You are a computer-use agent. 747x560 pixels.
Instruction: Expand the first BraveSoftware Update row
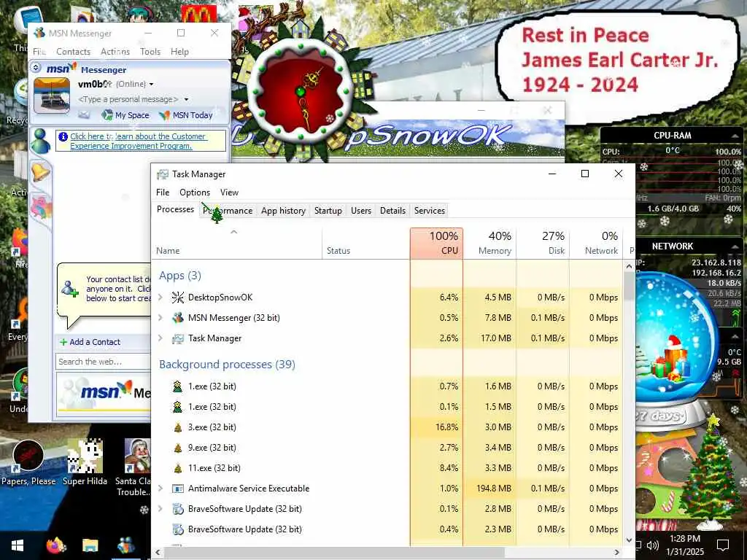160,509
